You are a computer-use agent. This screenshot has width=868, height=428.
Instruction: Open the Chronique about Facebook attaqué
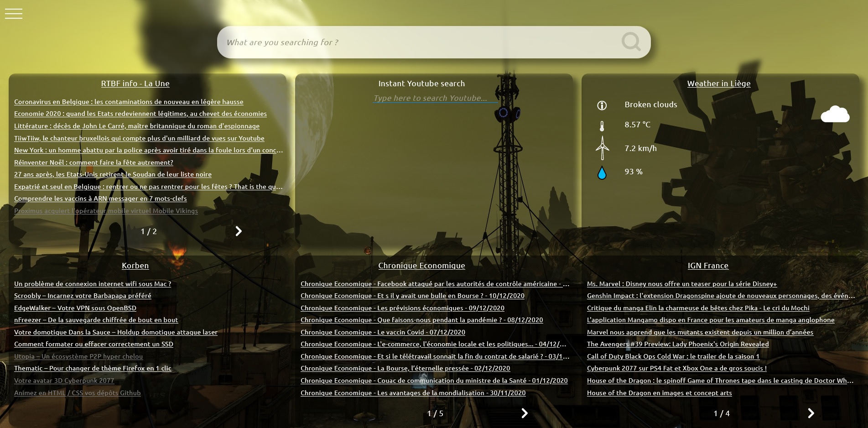435,284
